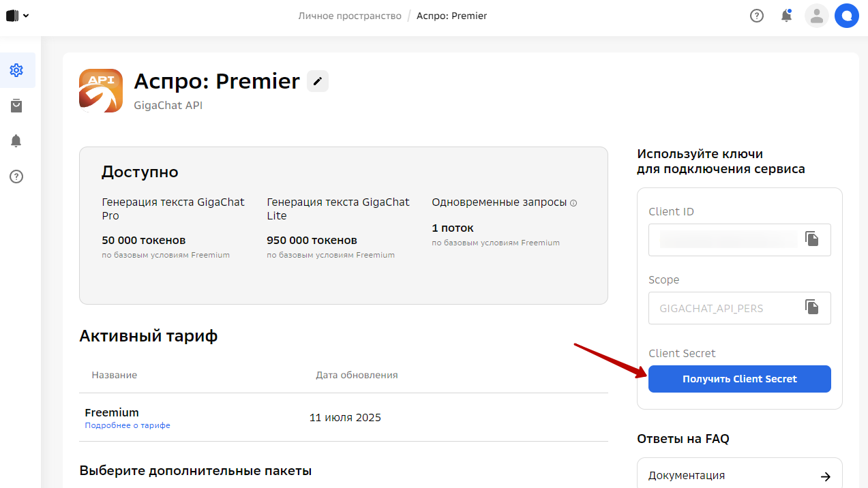Click the 950 000 токенов value
This screenshot has width=868, height=488.
click(x=312, y=241)
